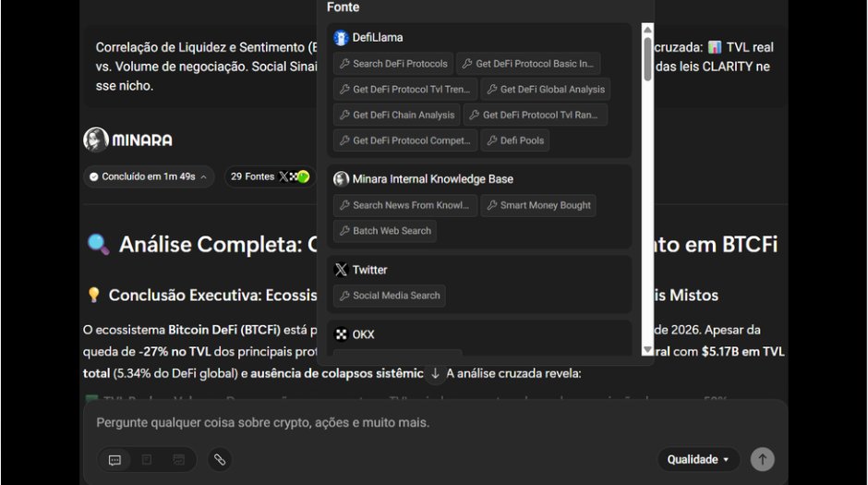The image size is (868, 485).
Task: Click the magnifier emoji beside Análise Completa
Action: click(99, 244)
